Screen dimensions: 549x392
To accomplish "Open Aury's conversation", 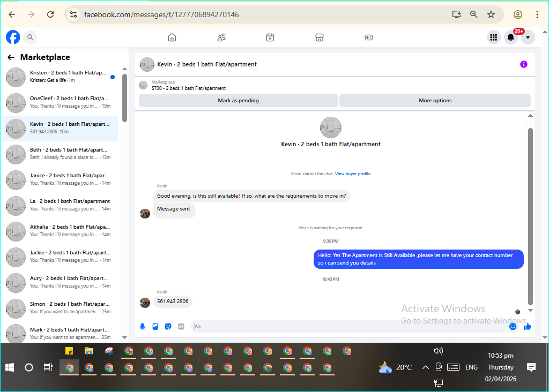I will coord(60,283).
